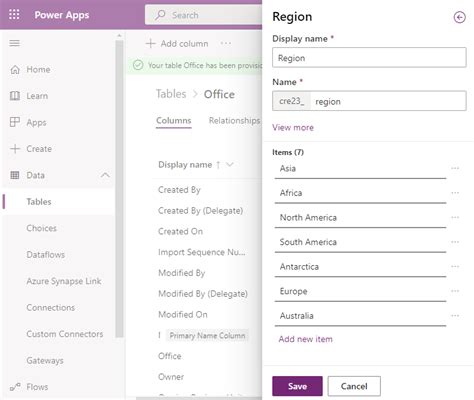Edit the Australia item field

tap(360, 316)
